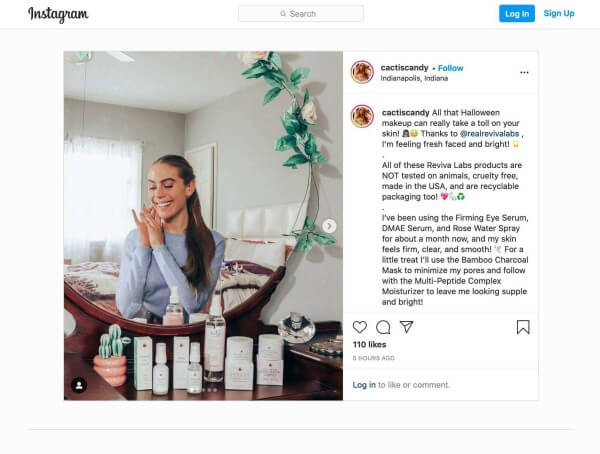This screenshot has height=454, width=600.
Task: Click the Search input field
Action: click(x=301, y=14)
